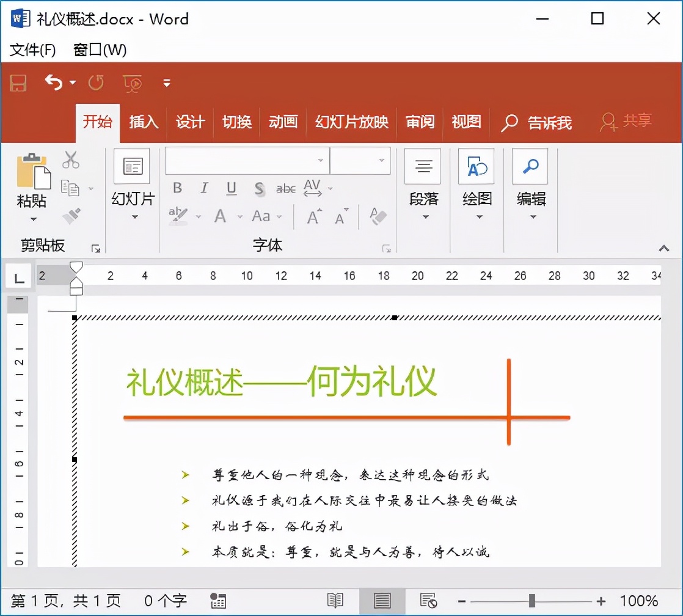Select the Format Painter tool
Viewport: 683px width, 616px height.
[70, 215]
